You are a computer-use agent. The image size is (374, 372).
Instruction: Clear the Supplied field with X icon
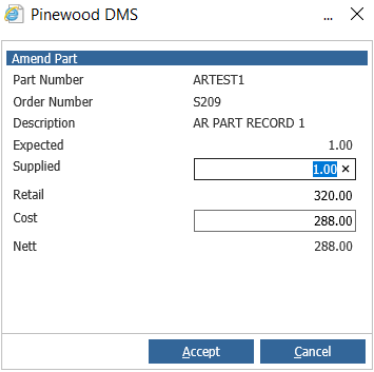(346, 169)
